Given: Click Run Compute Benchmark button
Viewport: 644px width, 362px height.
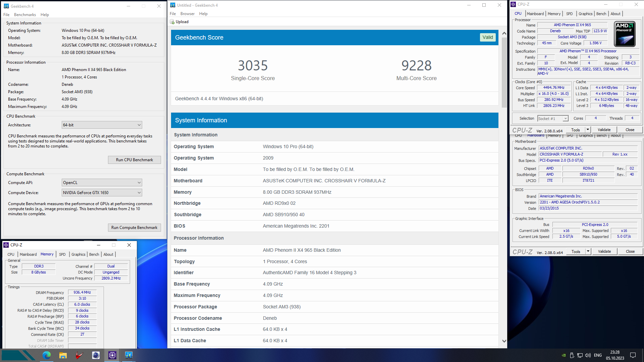Looking at the screenshot, I should coord(134,228).
